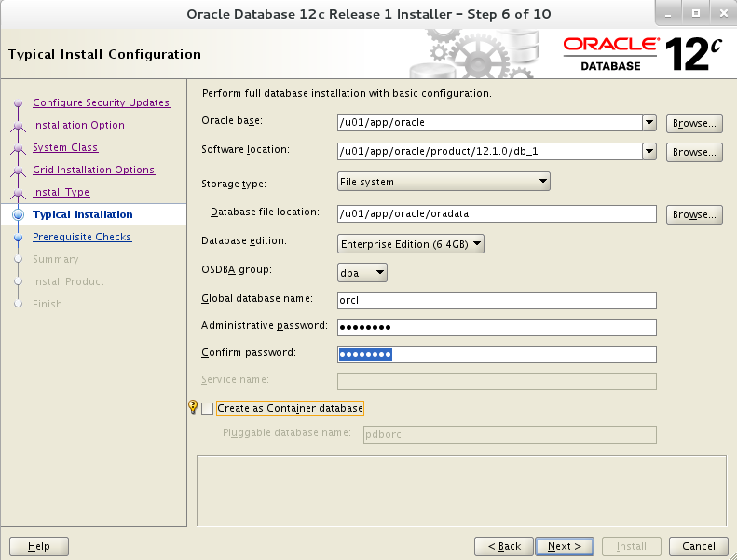Image resolution: width=737 pixels, height=560 pixels.
Task: Click the Grid Installation Options step bullet
Action: [x=19, y=171]
